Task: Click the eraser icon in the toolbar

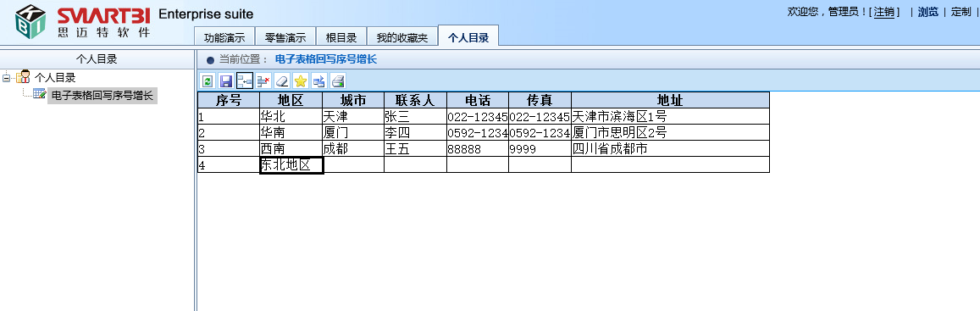Action: point(282,81)
